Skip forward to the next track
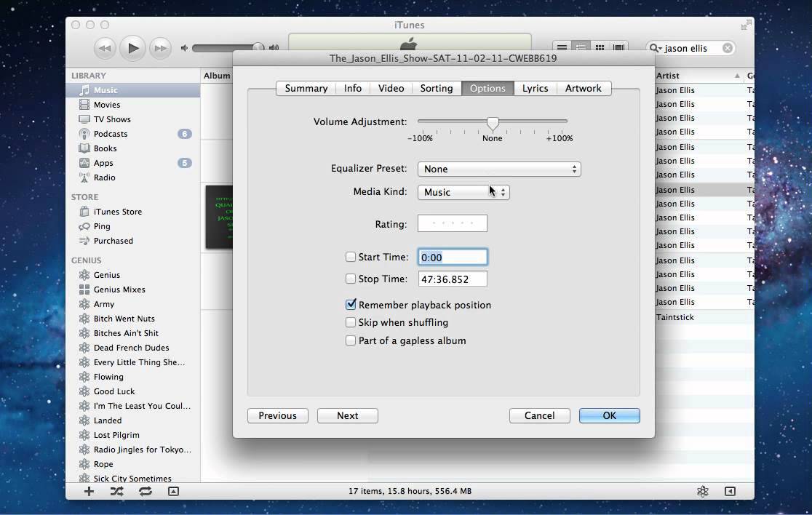The width and height of the screenshot is (812, 515). tap(161, 48)
